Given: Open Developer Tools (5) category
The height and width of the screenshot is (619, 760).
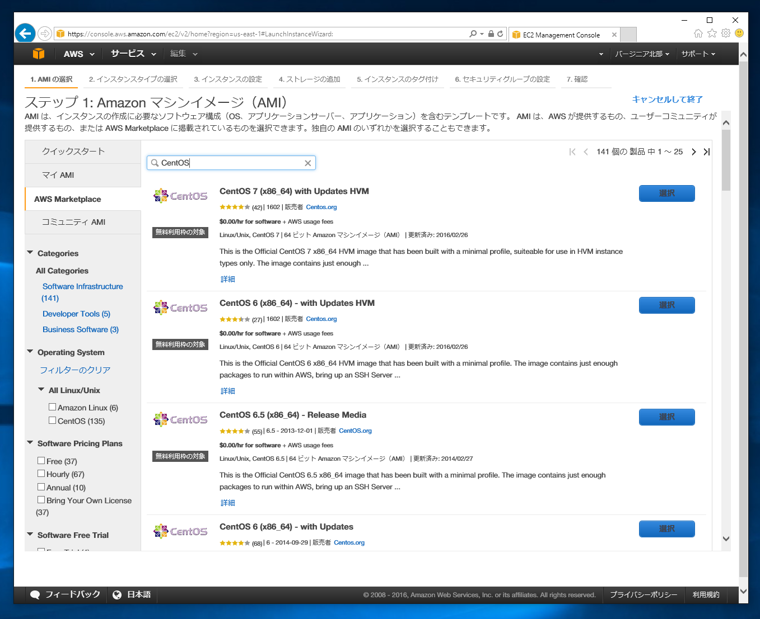Looking at the screenshot, I should [x=76, y=314].
